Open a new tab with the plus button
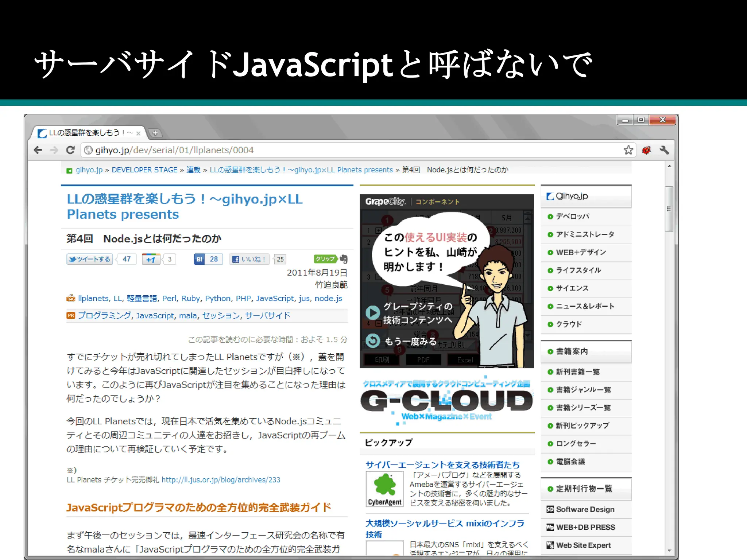The height and width of the screenshot is (560, 747). [155, 133]
